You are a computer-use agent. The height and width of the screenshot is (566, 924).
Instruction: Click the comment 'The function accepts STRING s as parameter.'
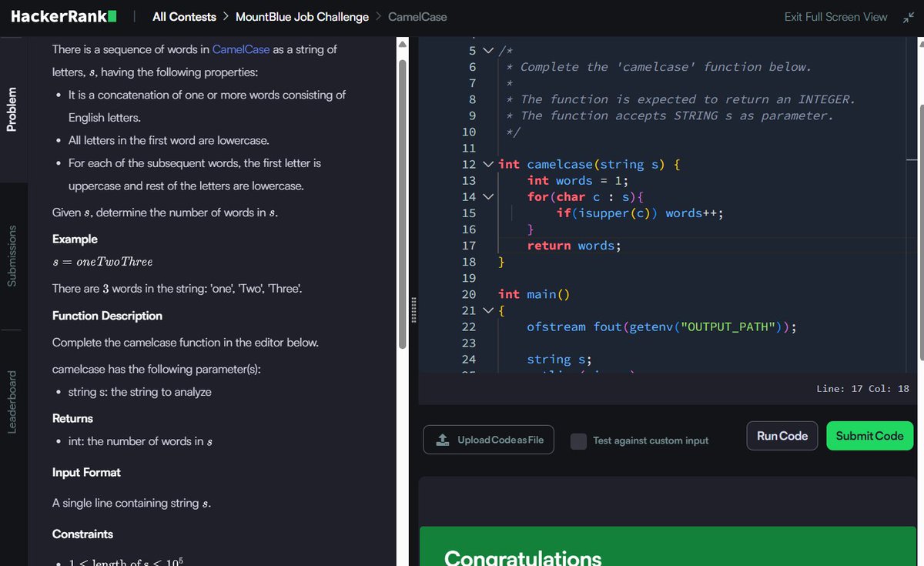676,116
